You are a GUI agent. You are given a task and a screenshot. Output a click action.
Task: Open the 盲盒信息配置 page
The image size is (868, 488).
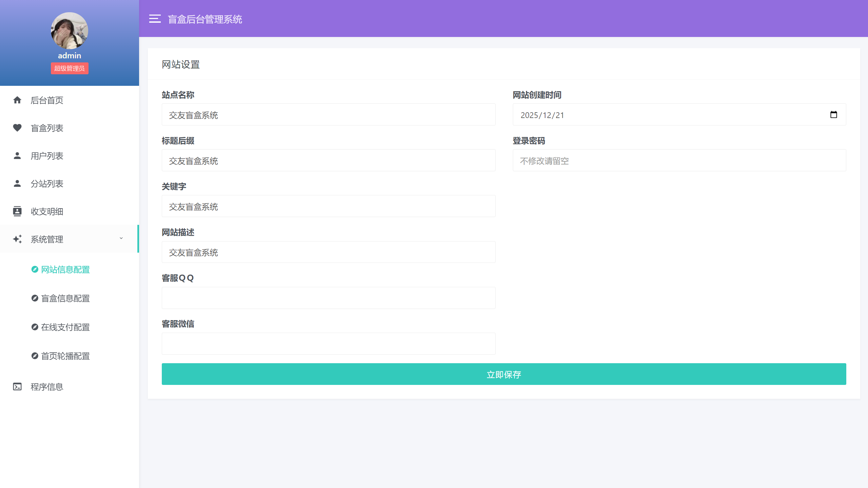(x=65, y=298)
